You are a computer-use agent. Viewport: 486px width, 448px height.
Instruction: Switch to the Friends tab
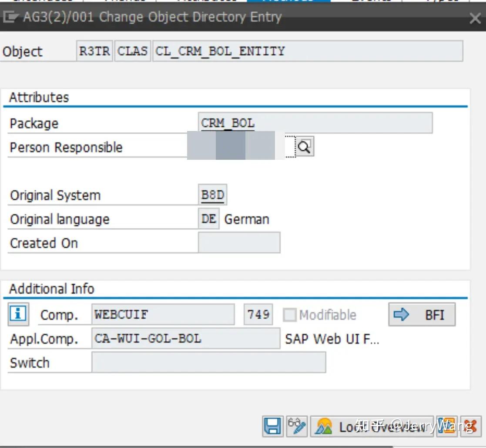pos(124,1)
